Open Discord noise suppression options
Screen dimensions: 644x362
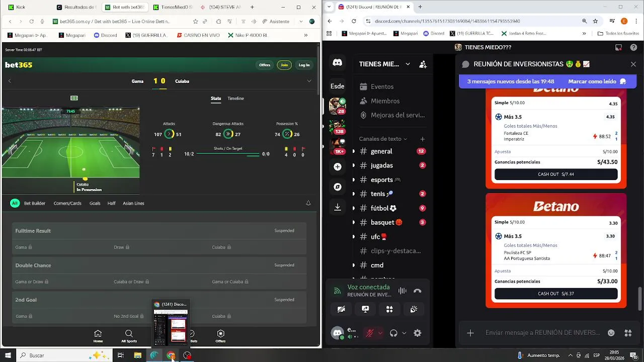tap(402, 291)
